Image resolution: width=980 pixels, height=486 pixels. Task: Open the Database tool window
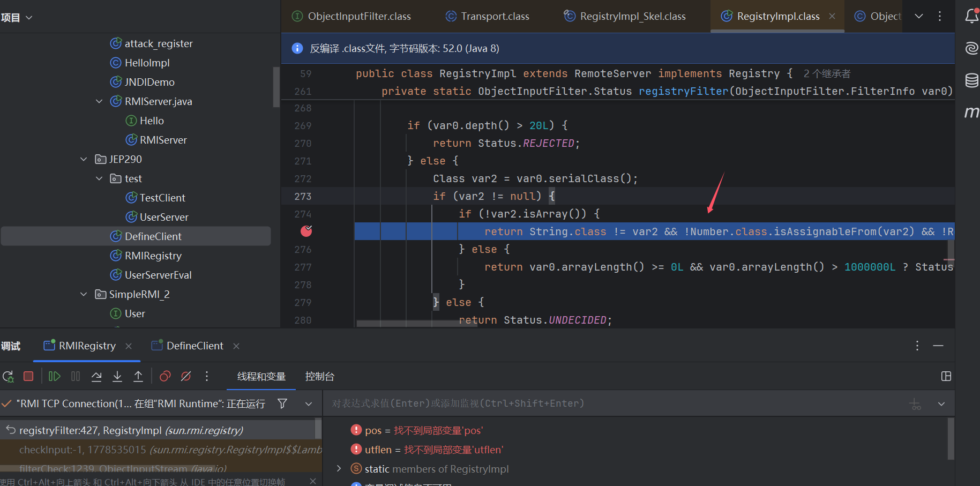pos(971,80)
